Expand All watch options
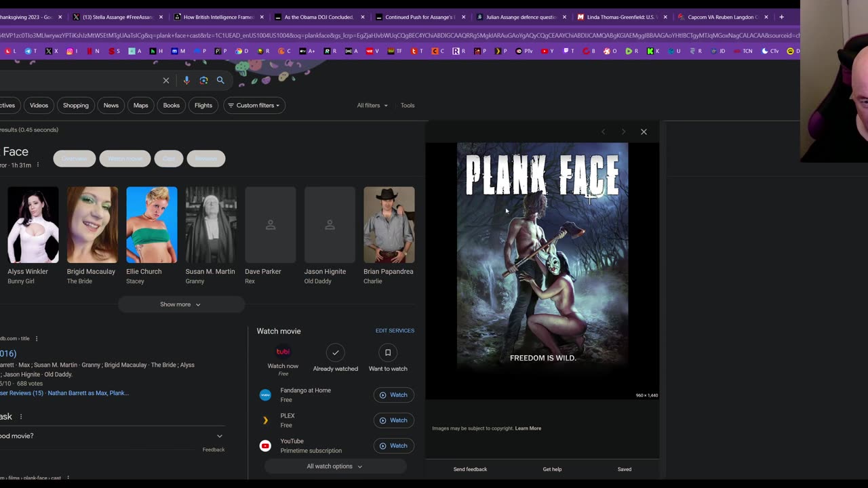Image resolution: width=868 pixels, height=488 pixels. pos(334,466)
